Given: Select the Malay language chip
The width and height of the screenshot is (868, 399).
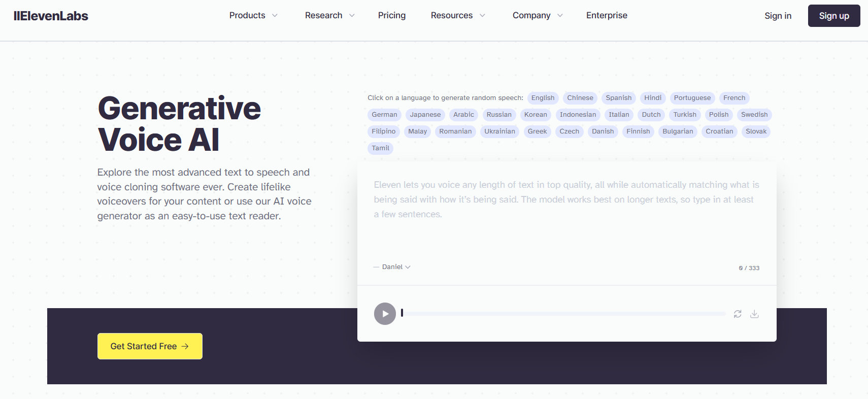Looking at the screenshot, I should [417, 131].
